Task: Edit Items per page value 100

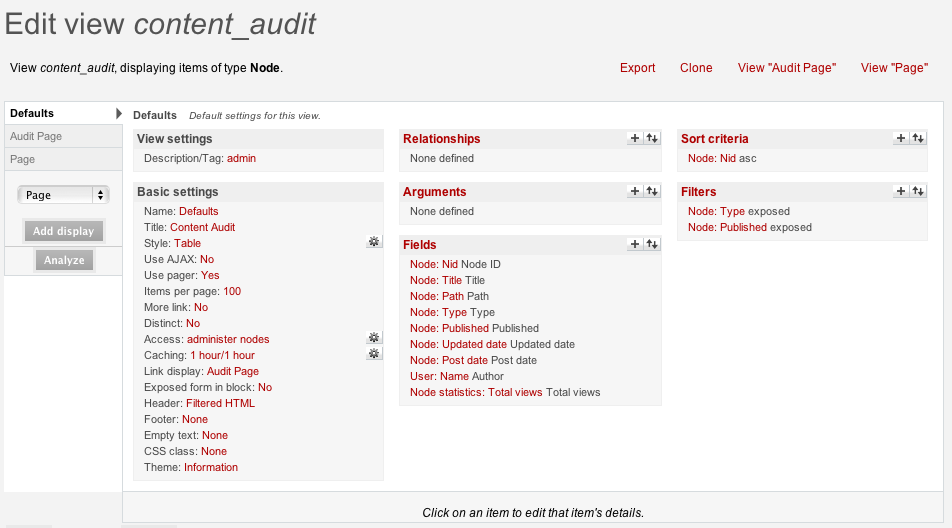Action: coord(232,291)
